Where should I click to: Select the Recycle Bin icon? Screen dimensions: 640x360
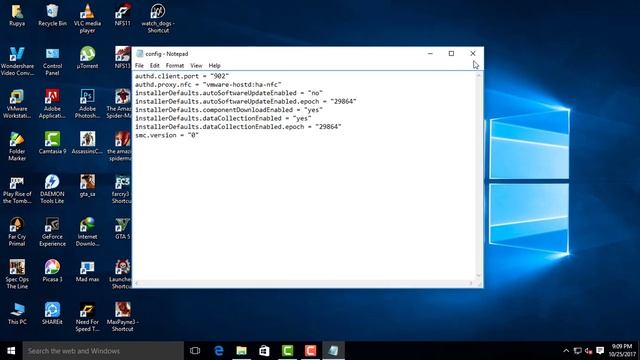click(x=52, y=16)
